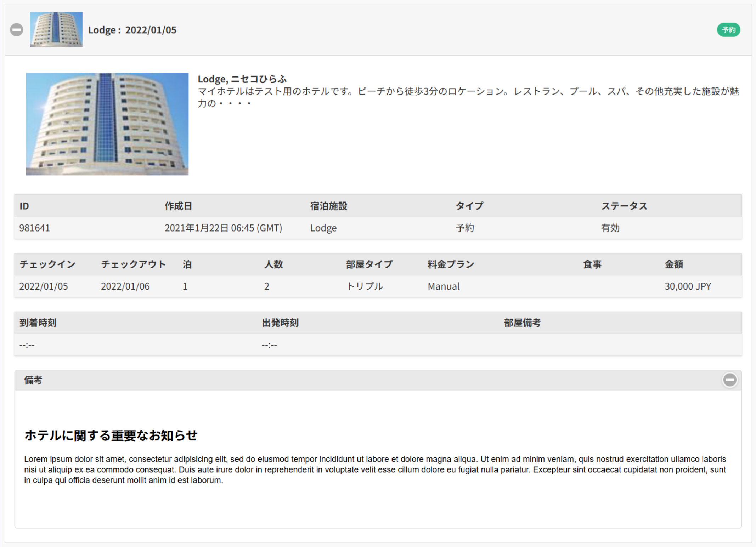
Task: Select check-out date 2022/01/06
Action: click(125, 286)
